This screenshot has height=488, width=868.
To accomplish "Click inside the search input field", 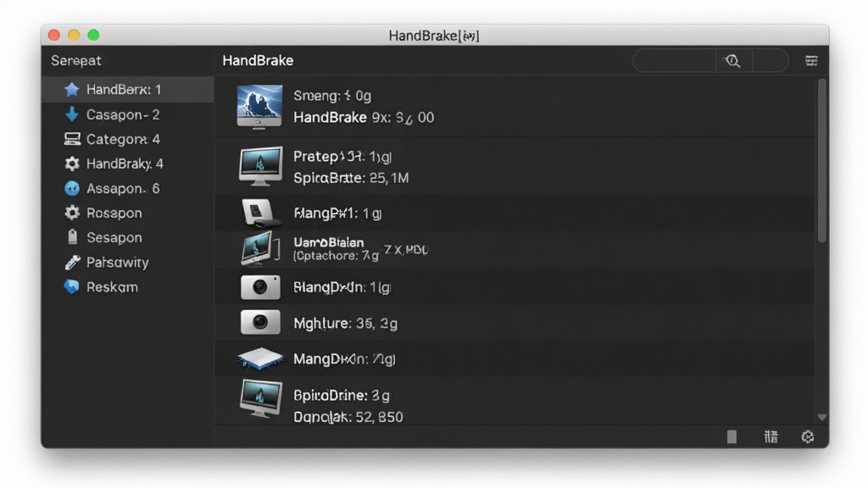I will [674, 61].
